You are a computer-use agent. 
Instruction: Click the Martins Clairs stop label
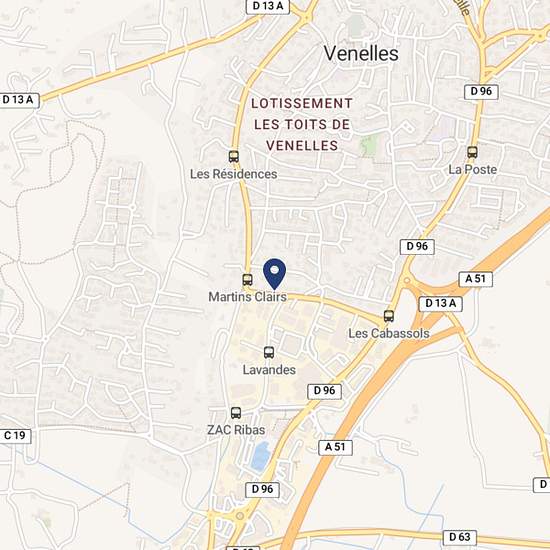[x=248, y=297]
